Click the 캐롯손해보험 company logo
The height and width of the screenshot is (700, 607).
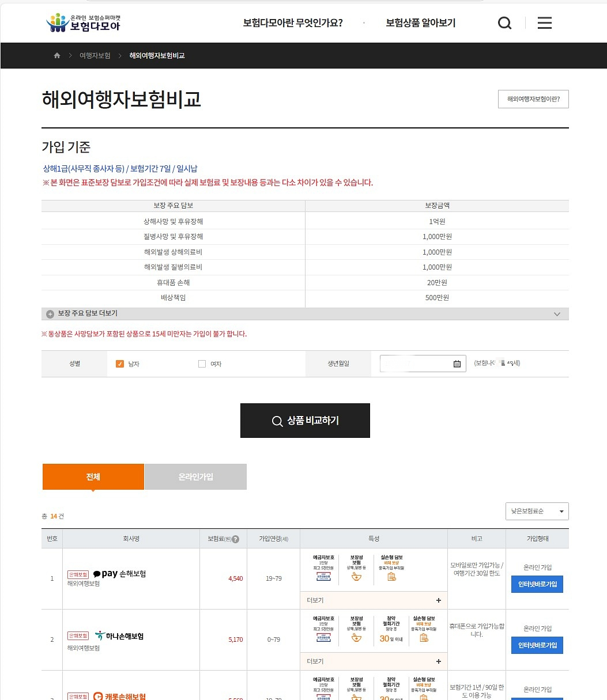pyautogui.click(x=119, y=696)
